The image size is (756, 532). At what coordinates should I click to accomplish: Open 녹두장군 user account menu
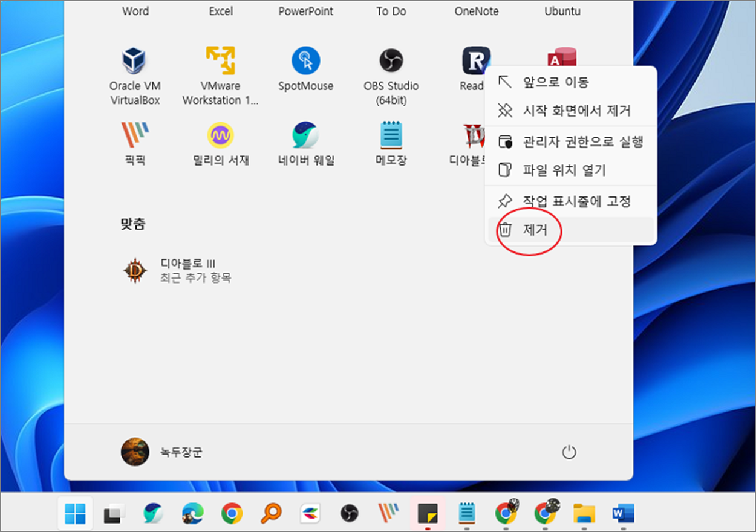tap(161, 452)
